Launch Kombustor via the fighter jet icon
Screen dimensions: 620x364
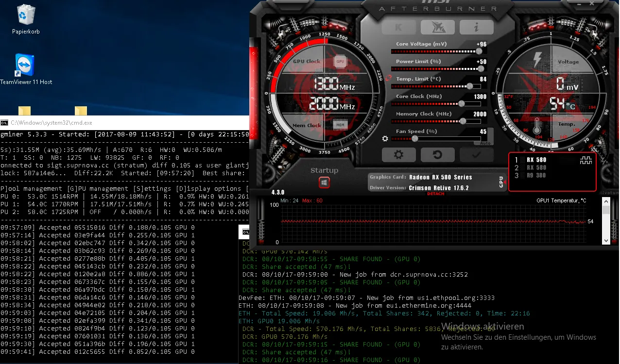pos(437,27)
